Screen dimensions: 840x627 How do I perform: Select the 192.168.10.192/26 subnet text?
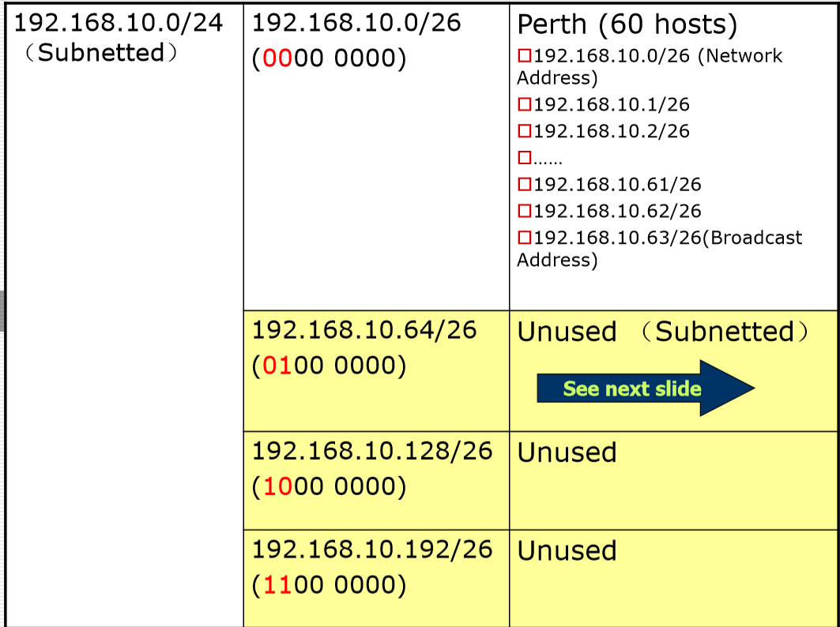[371, 549]
